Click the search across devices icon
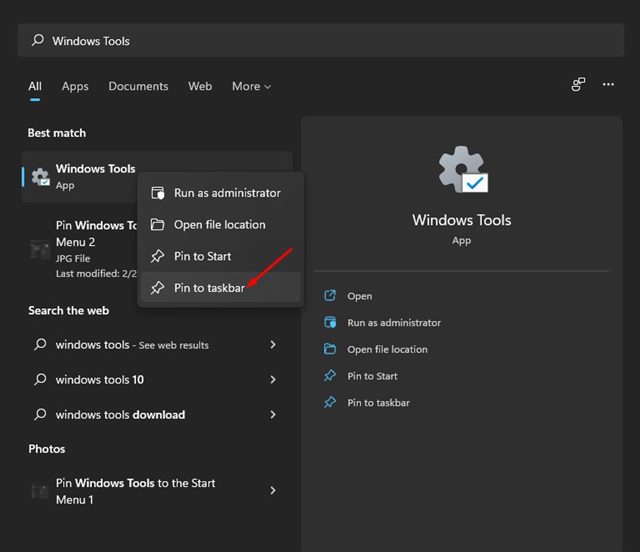640x552 pixels. pos(578,85)
